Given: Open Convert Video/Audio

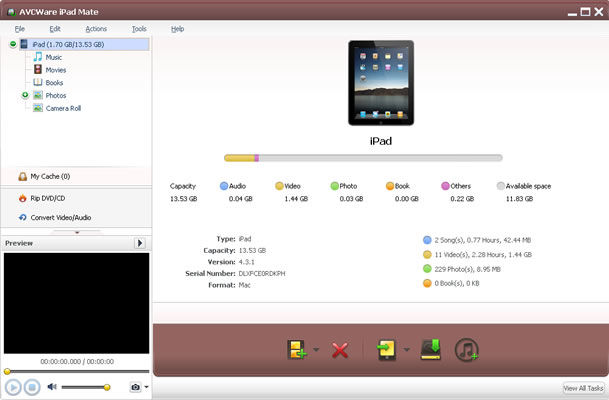Looking at the screenshot, I should pyautogui.click(x=61, y=217).
